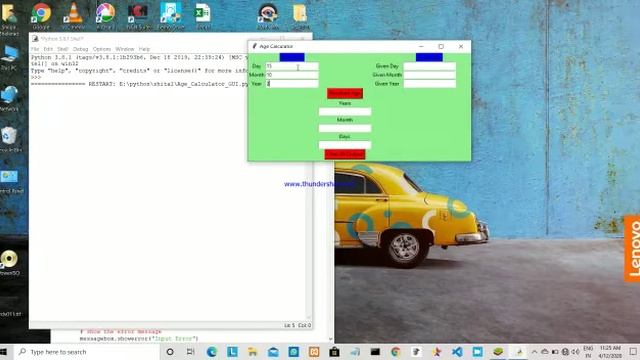The height and width of the screenshot is (360, 640).
Task: Open Task View in the taskbar
Action: click(x=191, y=352)
